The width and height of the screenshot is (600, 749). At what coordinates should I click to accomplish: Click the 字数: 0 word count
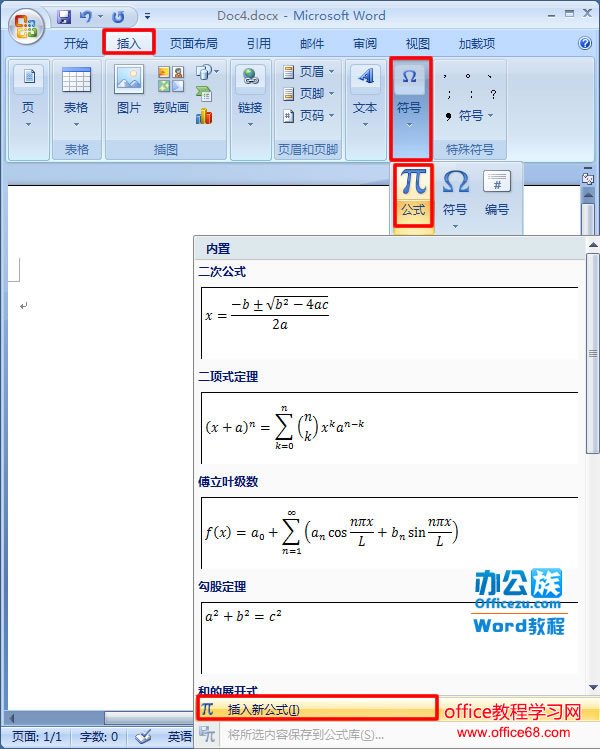click(x=98, y=737)
